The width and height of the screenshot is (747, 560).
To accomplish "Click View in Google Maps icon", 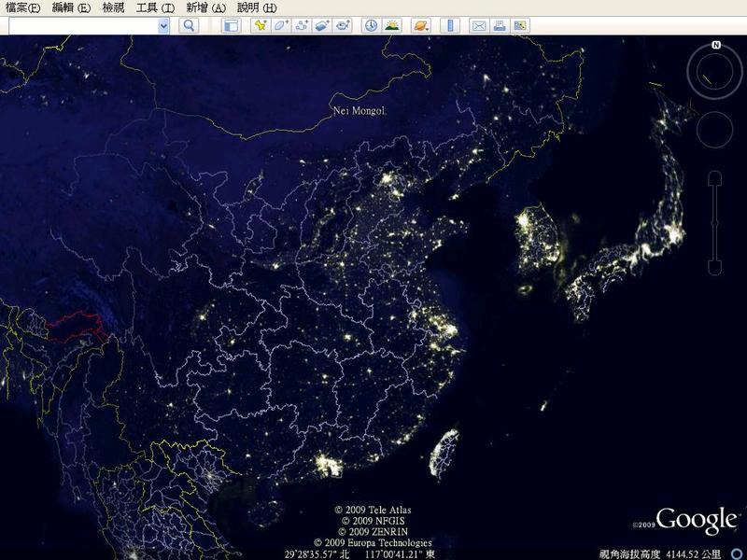I will coord(520,26).
